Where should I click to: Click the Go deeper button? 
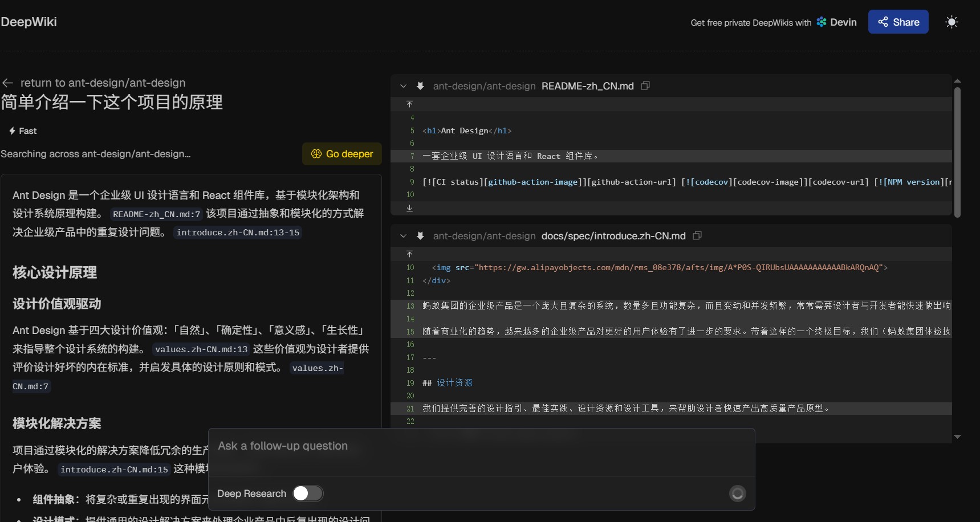point(342,154)
